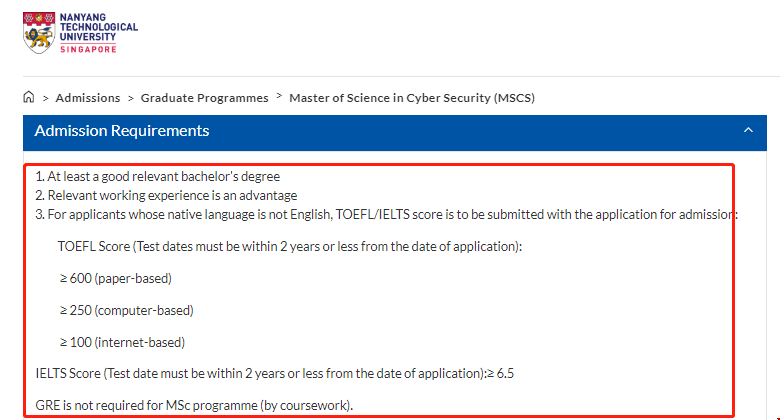This screenshot has width=780, height=420.
Task: Click the NTU lion crest logo
Action: coord(39,32)
